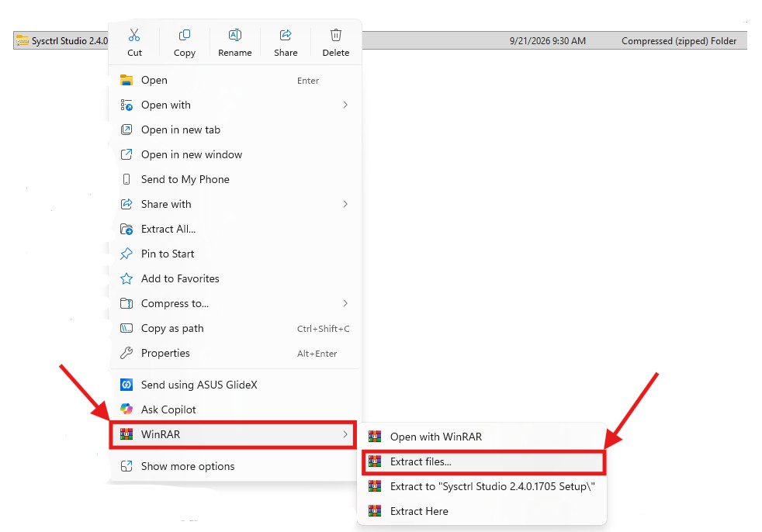This screenshot has width=762, height=532.
Task: Choose Ask Copilot
Action: (234, 409)
